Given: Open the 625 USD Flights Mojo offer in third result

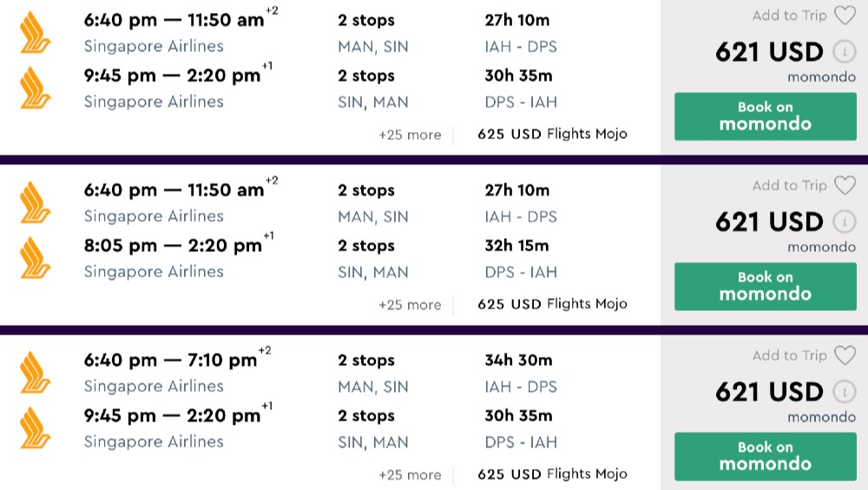Looking at the screenshot, I should tap(552, 474).
